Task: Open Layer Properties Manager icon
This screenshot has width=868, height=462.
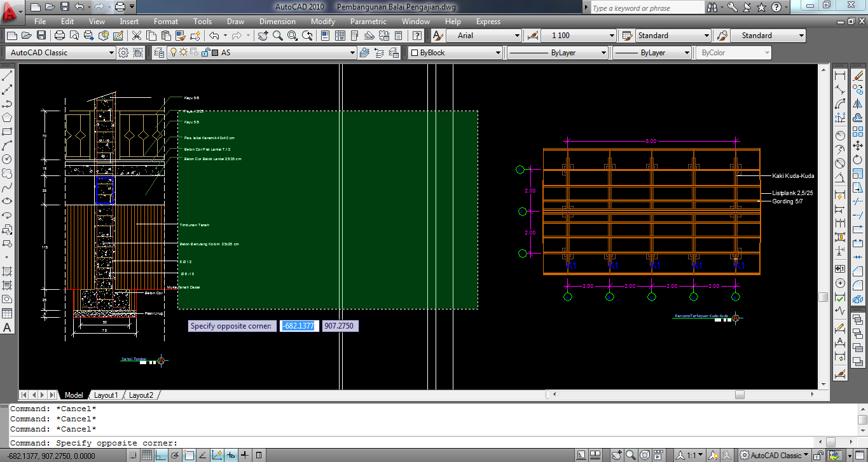Action: point(158,53)
